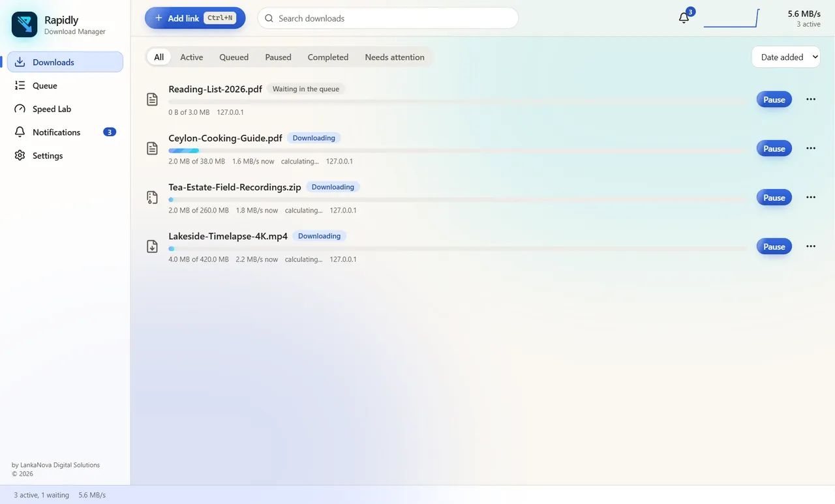Click the '1.8 MB/s now' speed text
This screenshot has height=504, width=835.
click(x=257, y=211)
